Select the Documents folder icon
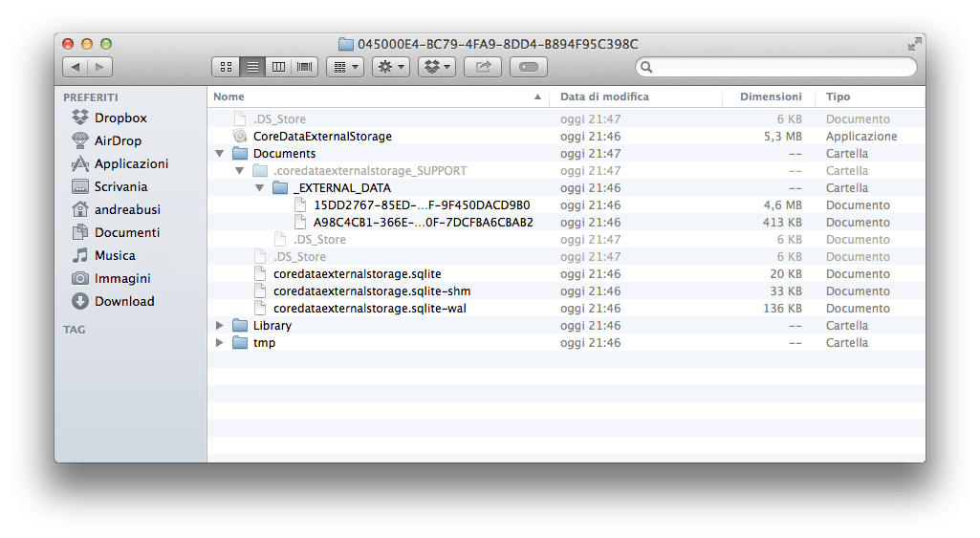The width and height of the screenshot is (980, 538). (x=240, y=153)
